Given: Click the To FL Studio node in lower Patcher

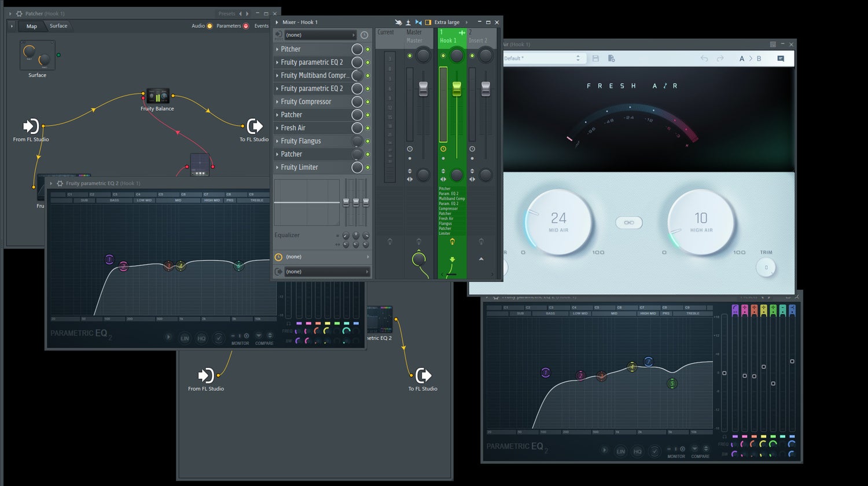Looking at the screenshot, I should tap(423, 375).
